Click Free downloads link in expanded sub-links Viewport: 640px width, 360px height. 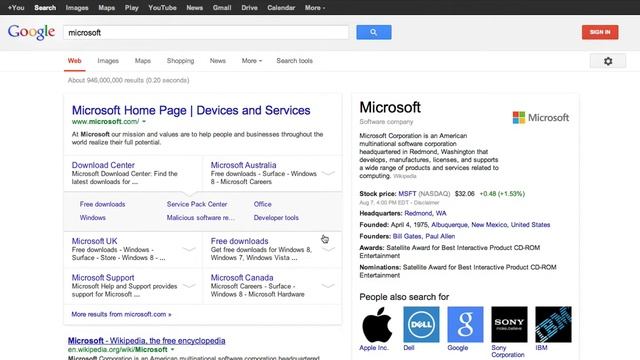102,204
